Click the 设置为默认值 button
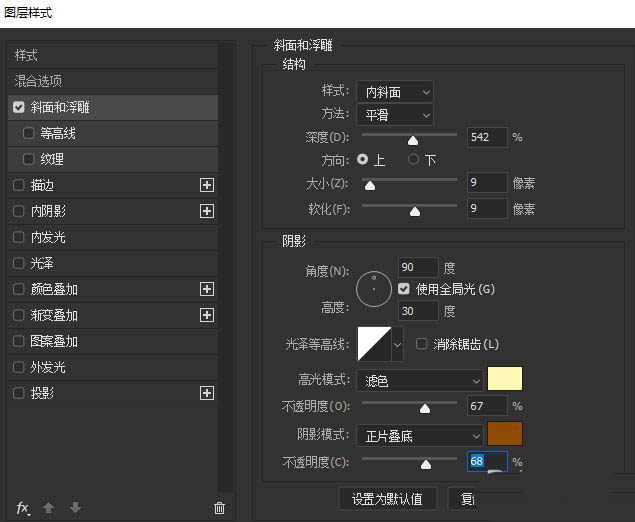 pyautogui.click(x=388, y=499)
